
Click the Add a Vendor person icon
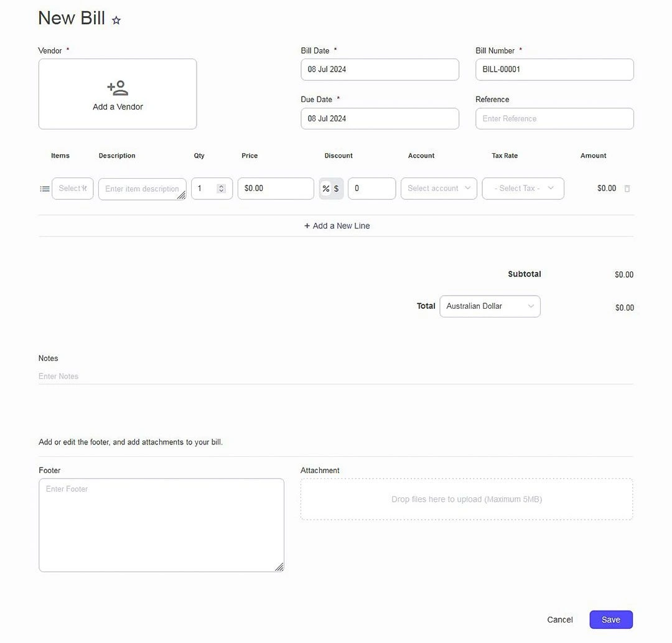(x=118, y=88)
